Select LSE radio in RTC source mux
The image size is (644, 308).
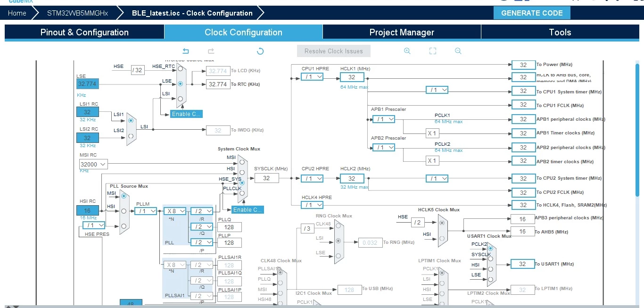point(180,83)
